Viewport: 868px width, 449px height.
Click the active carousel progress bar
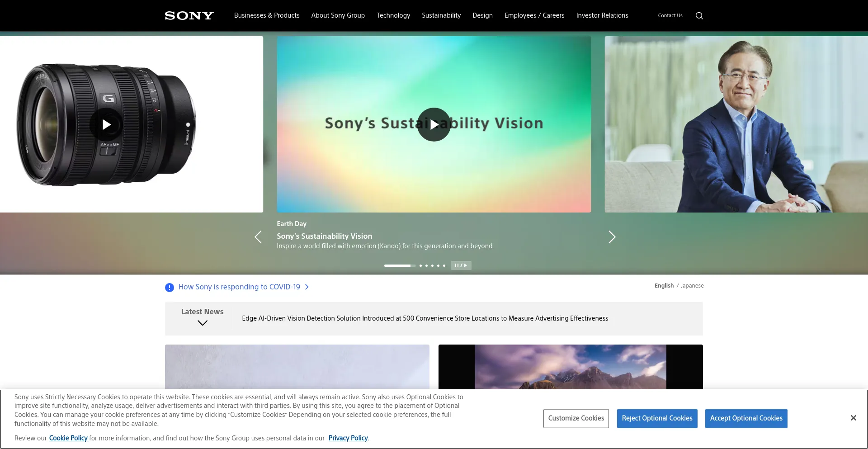(400, 265)
